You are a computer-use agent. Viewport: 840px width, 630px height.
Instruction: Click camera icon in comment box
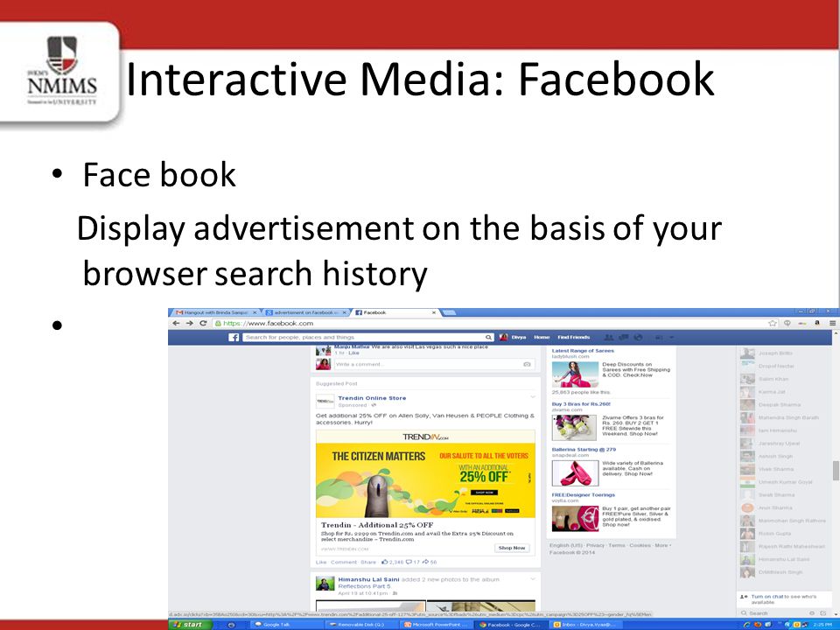click(x=527, y=364)
